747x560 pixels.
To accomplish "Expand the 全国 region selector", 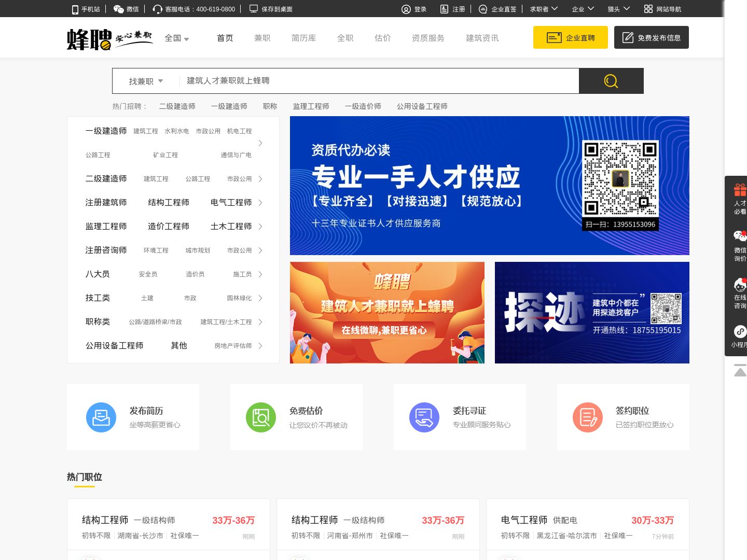I will 176,38.
